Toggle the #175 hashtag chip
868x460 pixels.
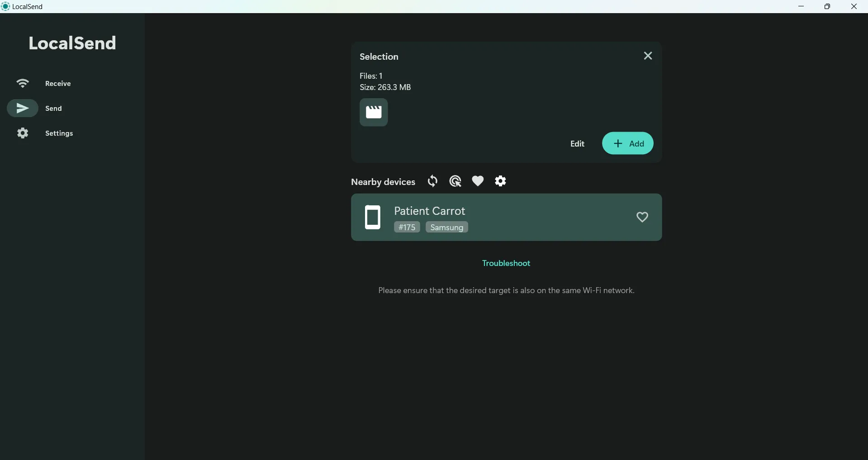[x=406, y=227]
